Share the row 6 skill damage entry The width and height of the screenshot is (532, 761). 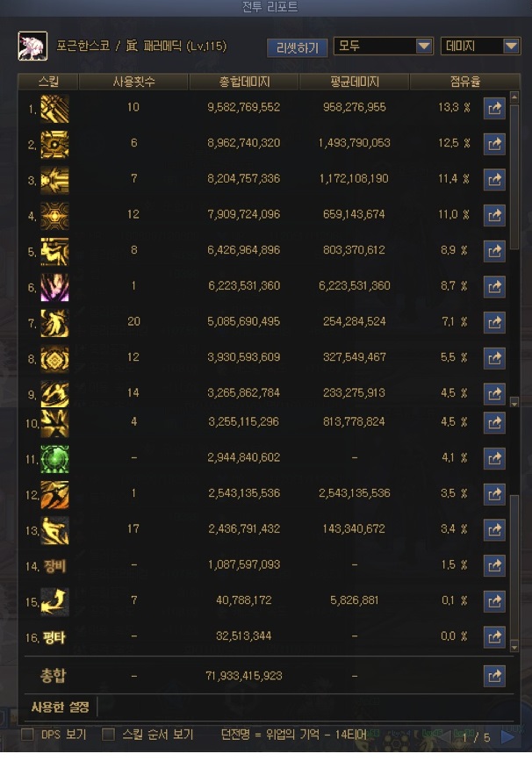(x=494, y=287)
